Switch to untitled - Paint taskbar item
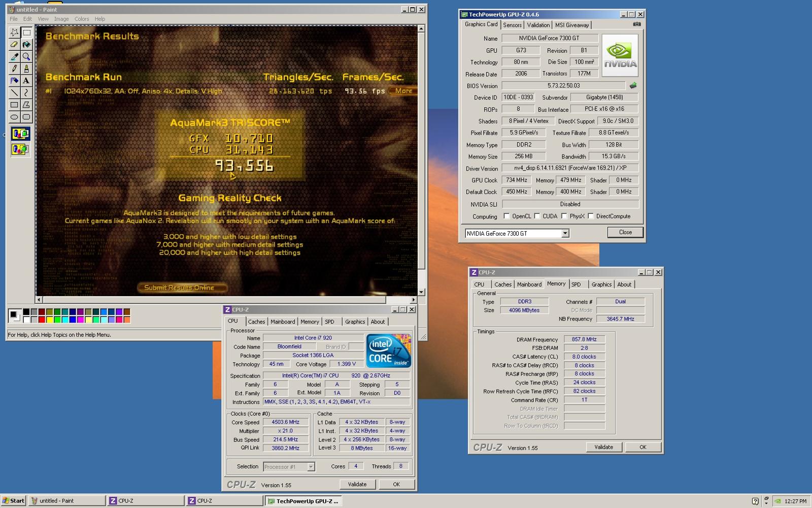This screenshot has height=508, width=812. (x=67, y=501)
